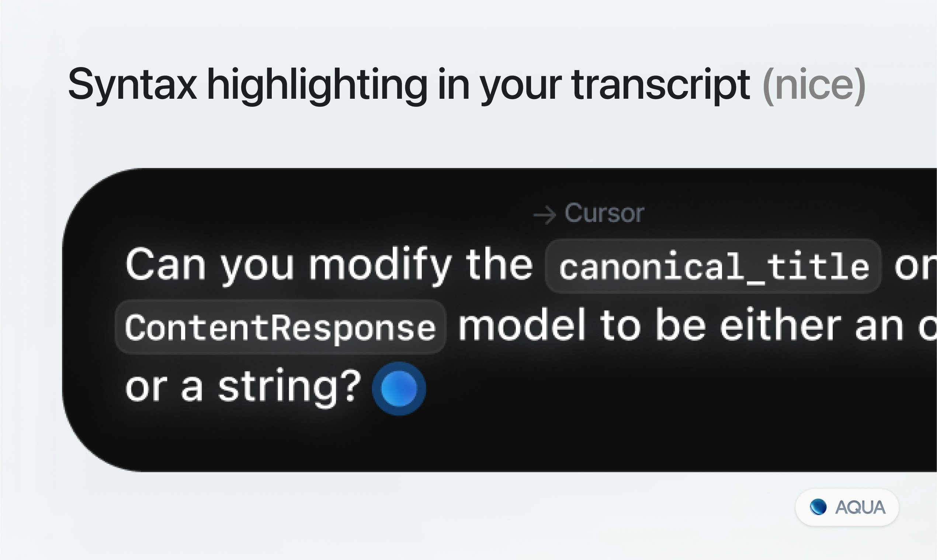Click the blue recording dot indicator
The height and width of the screenshot is (560, 937).
pyautogui.click(x=399, y=389)
